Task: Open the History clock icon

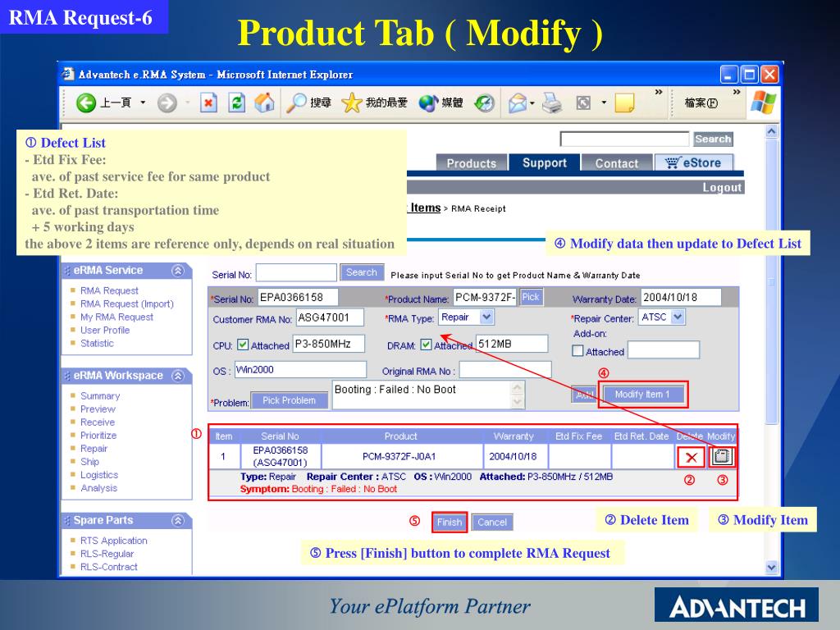Action: click(484, 103)
